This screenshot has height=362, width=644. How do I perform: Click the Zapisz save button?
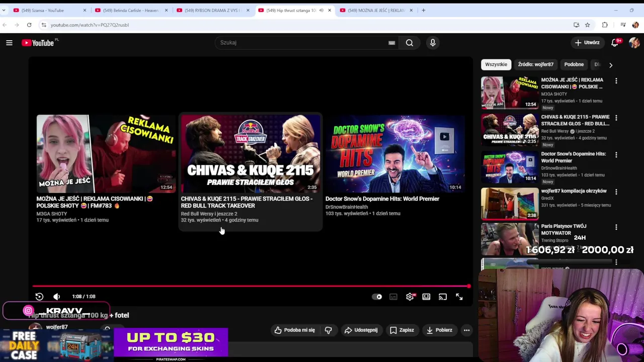click(401, 330)
